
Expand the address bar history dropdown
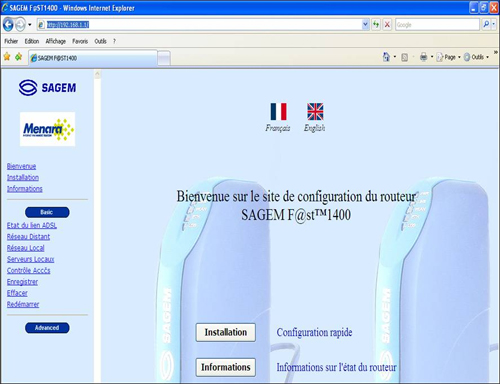(x=365, y=25)
